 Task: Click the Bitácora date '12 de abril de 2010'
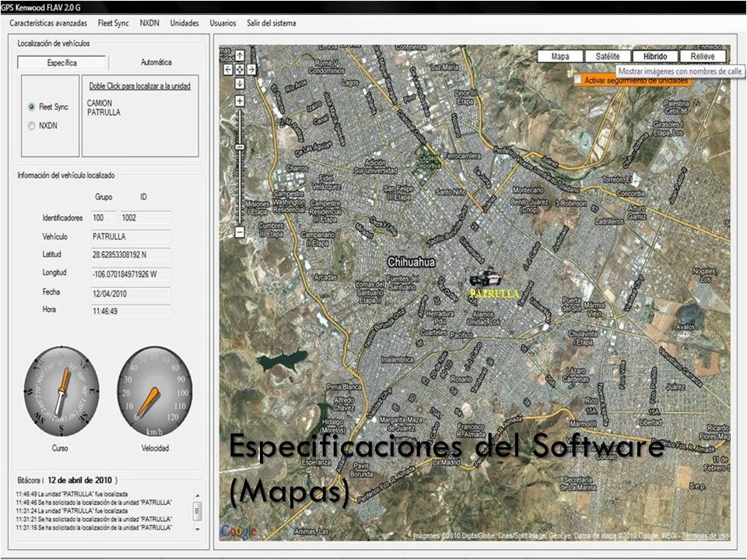pos(80,480)
